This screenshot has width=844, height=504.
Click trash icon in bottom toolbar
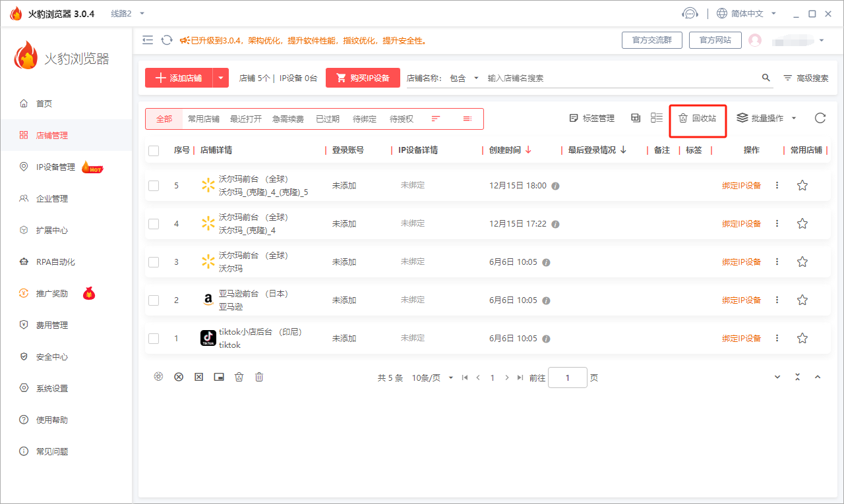click(x=259, y=377)
